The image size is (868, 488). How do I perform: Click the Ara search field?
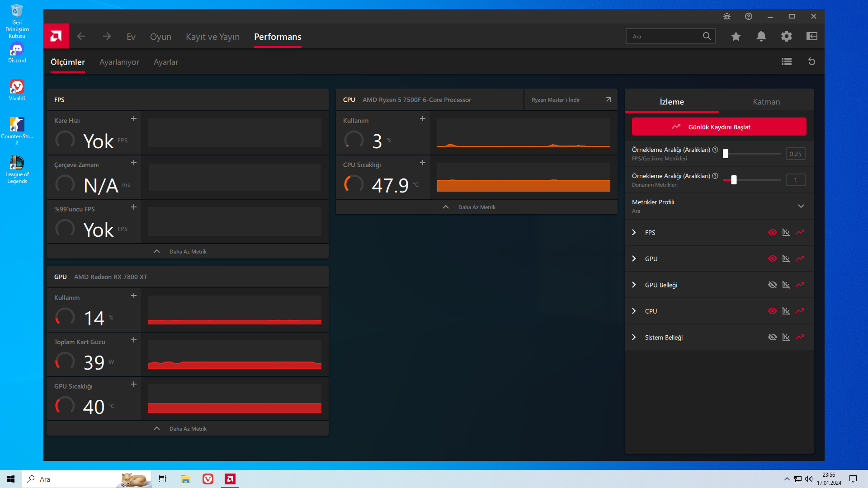(665, 36)
